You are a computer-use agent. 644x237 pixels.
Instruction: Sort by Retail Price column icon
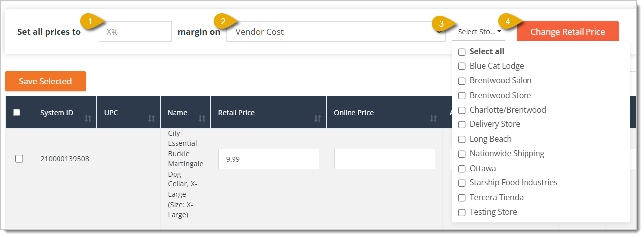pyautogui.click(x=318, y=118)
